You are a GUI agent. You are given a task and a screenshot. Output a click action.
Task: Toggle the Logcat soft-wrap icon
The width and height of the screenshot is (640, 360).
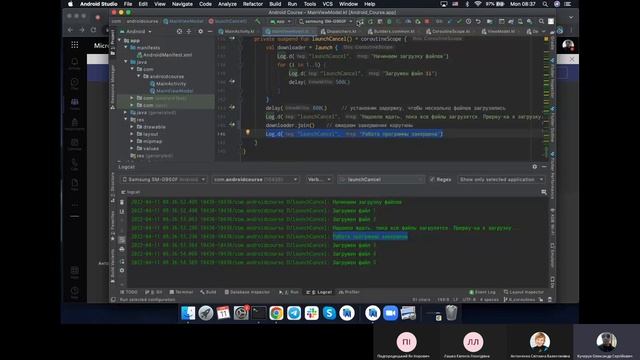(x=122, y=240)
